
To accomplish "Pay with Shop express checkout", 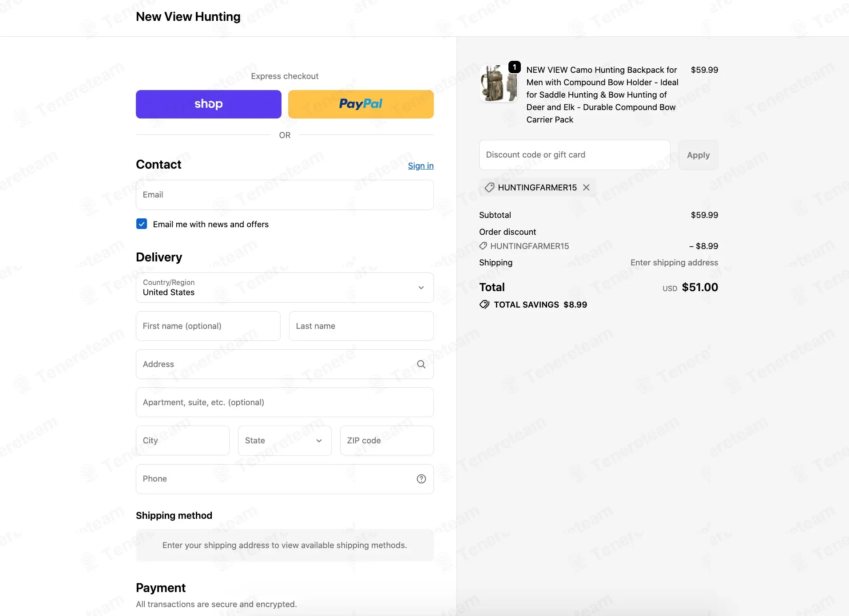I will point(209,104).
